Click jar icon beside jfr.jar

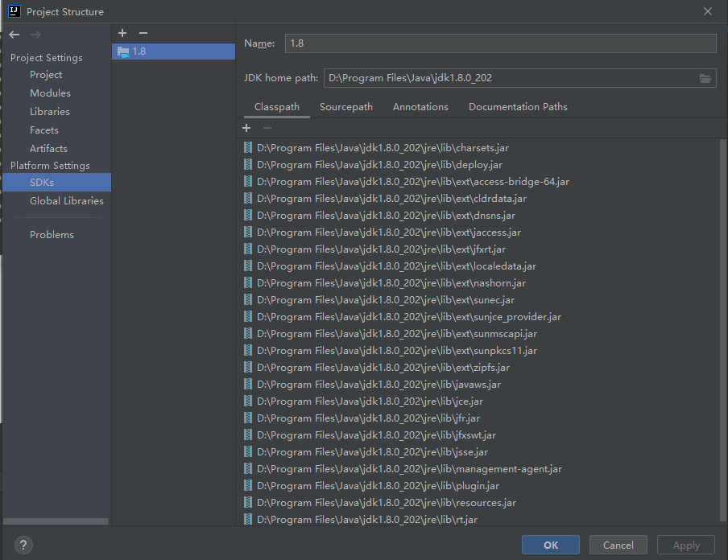click(x=248, y=418)
